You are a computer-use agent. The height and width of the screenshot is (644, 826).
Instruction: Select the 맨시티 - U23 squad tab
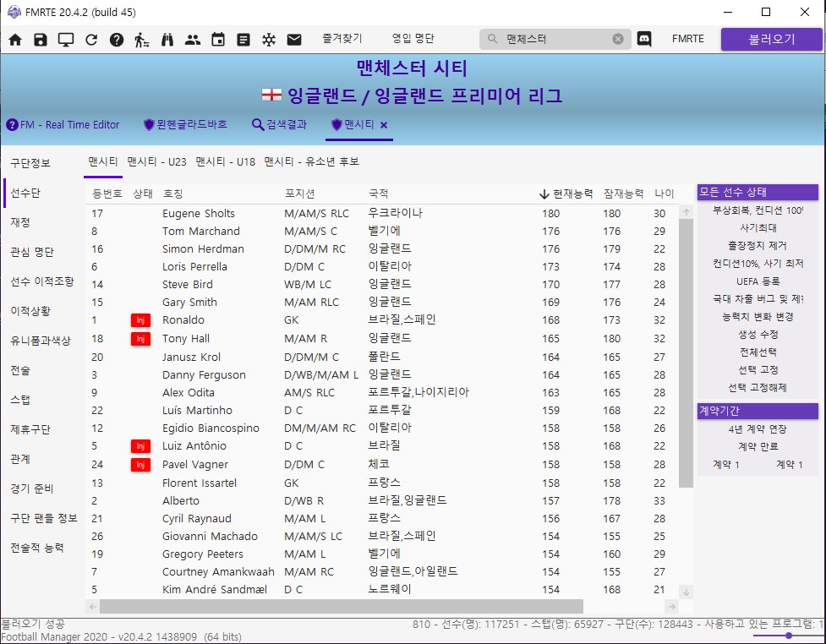(x=157, y=161)
